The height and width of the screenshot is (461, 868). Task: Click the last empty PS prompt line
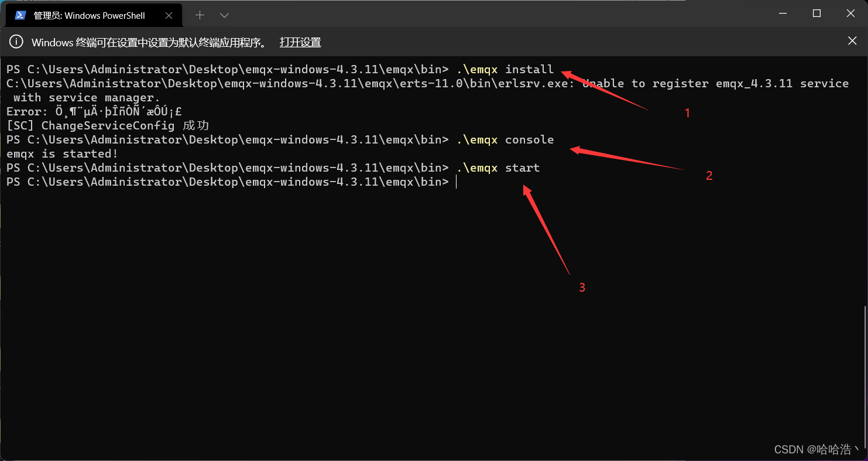pyautogui.click(x=228, y=182)
